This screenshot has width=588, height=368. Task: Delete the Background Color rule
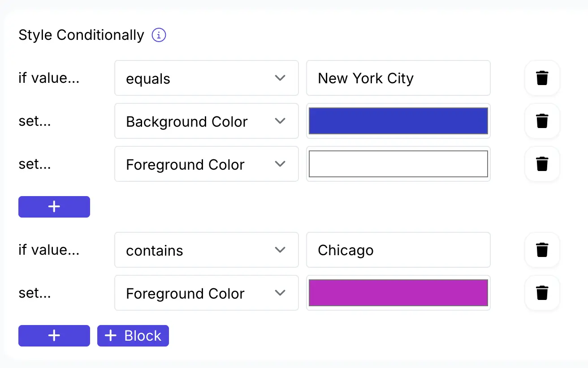pos(542,121)
